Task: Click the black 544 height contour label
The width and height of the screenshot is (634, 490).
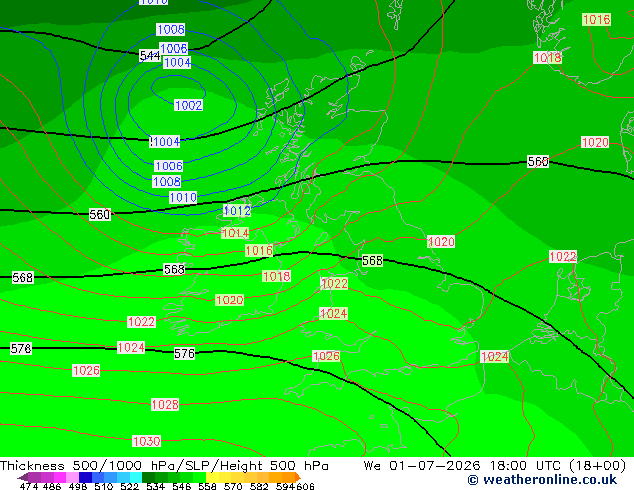Action: click(x=150, y=55)
